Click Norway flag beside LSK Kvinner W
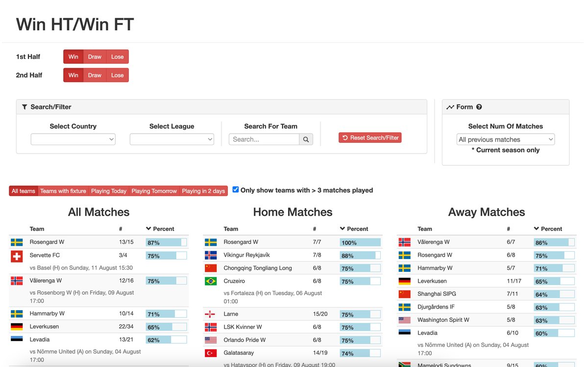Image resolution: width=588 pixels, height=367 pixels. pyautogui.click(x=211, y=327)
